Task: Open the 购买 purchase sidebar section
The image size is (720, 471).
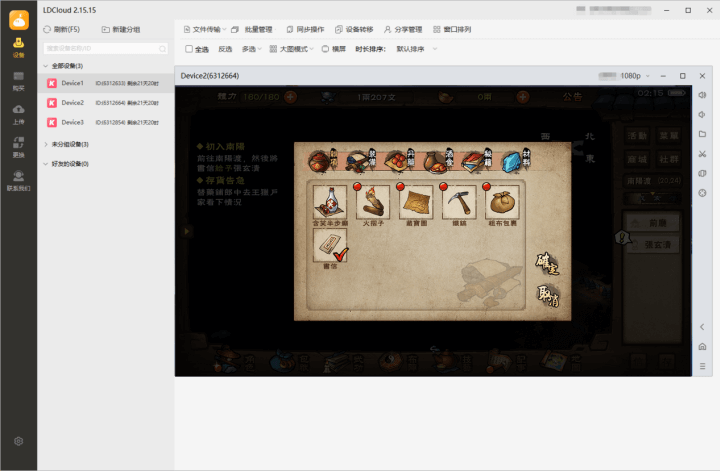Action: [x=18, y=81]
